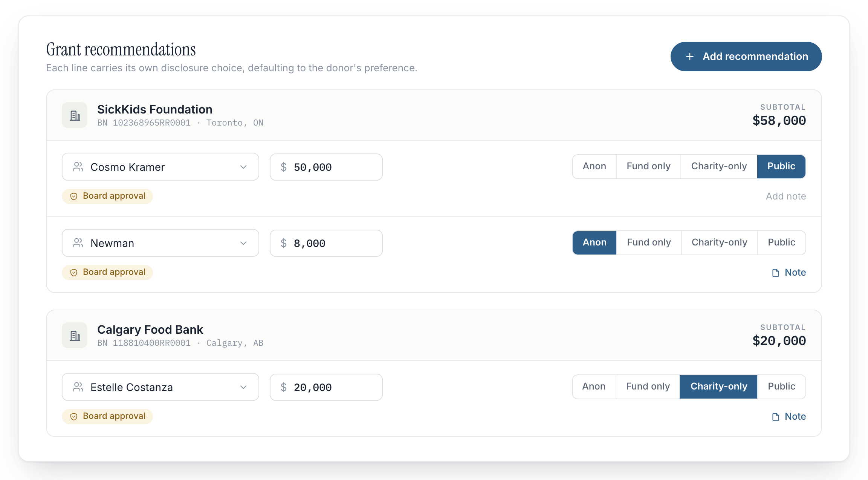Open the Cosmo Kramer donor dropdown
This screenshot has width=868, height=480.
coord(160,167)
